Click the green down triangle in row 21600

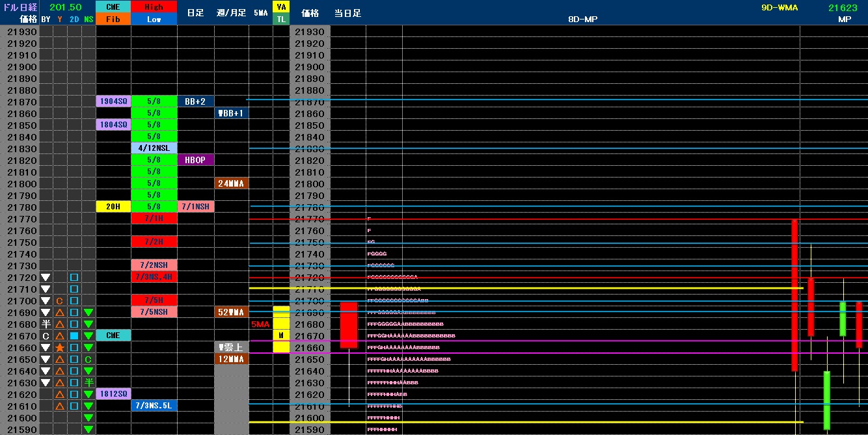[x=88, y=418]
